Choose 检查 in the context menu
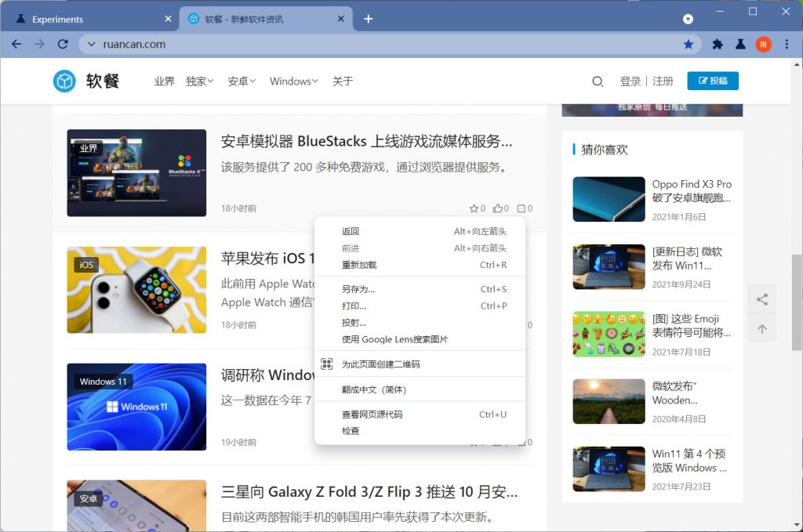Image resolution: width=803 pixels, height=532 pixels. click(351, 431)
